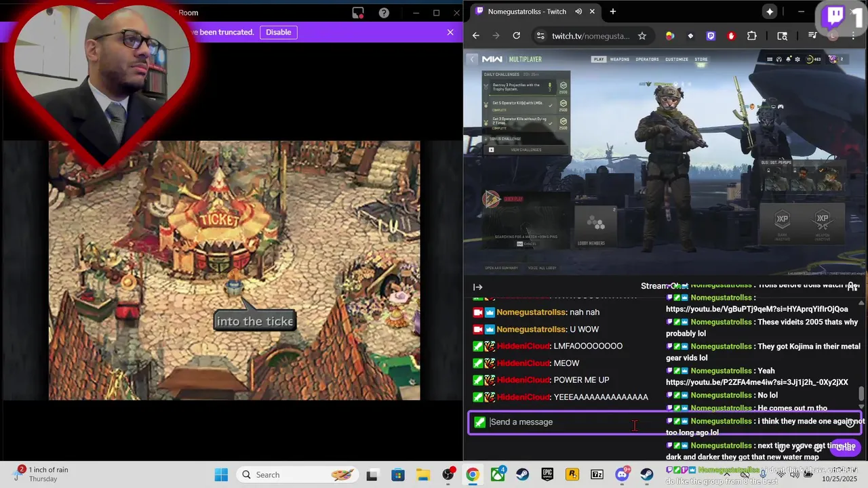Click the chat scrollbar thumb
Screen dimensions: 868x488
(862, 394)
